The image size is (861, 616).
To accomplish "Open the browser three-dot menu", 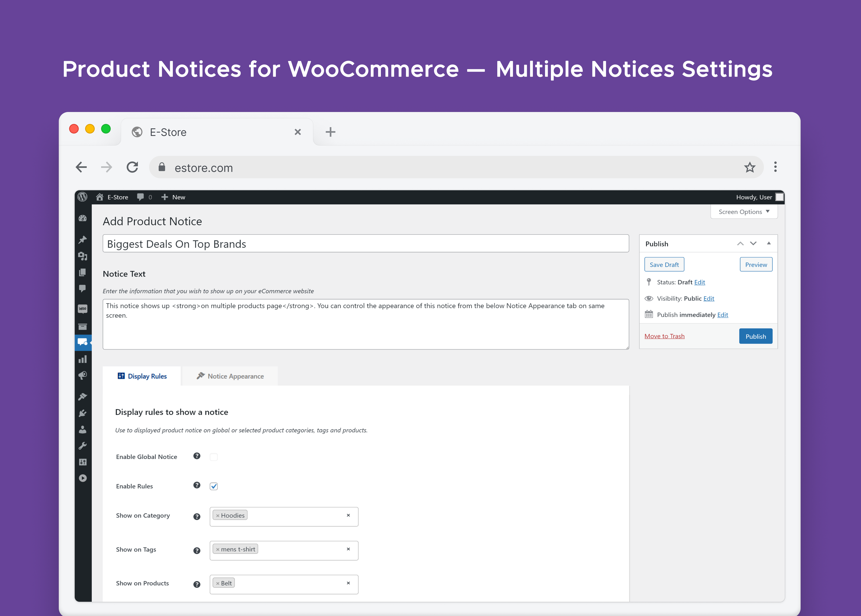I will (775, 166).
